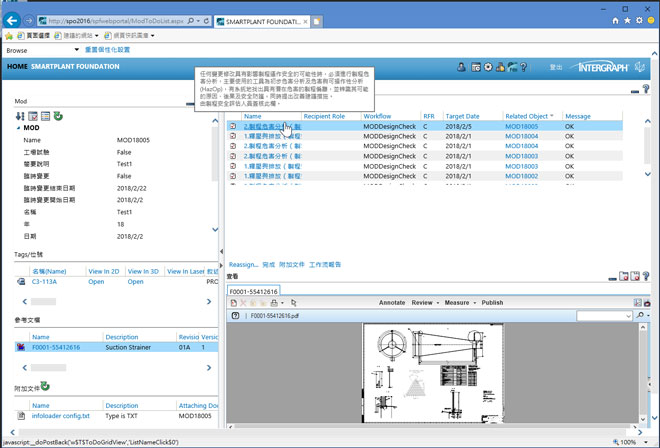Click Annotate in viewer menu

[392, 303]
